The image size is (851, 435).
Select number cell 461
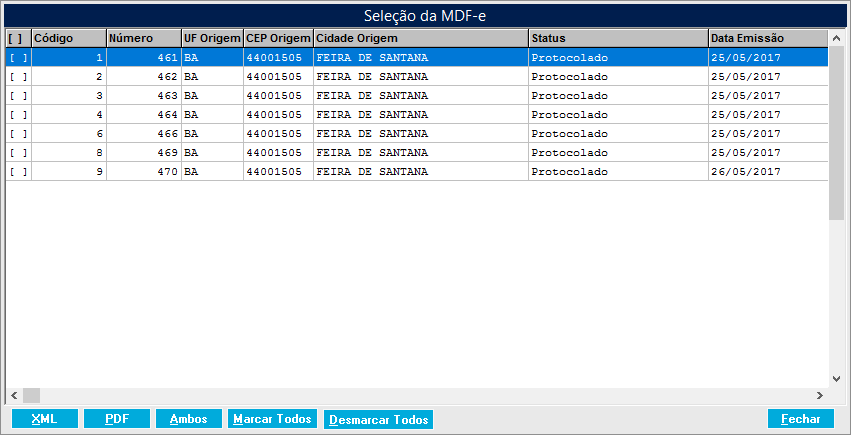(x=144, y=57)
